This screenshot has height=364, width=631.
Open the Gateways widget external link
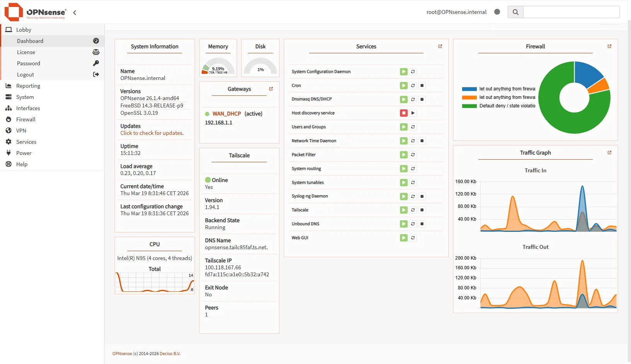pos(272,88)
